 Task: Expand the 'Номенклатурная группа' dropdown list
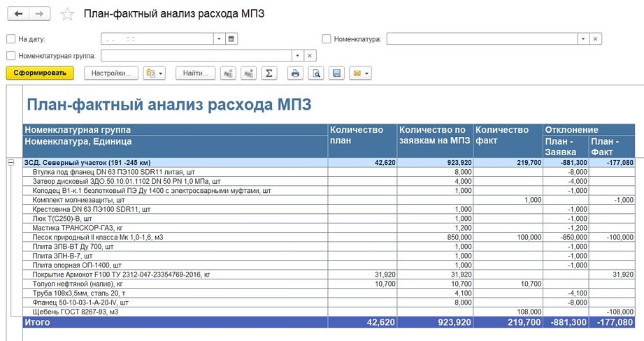pyautogui.click(x=297, y=55)
